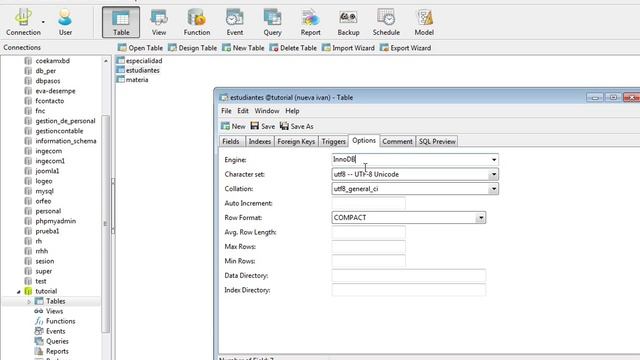The height and width of the screenshot is (360, 640).
Task: Switch to the Foreign Keys tab
Action: coord(296,141)
